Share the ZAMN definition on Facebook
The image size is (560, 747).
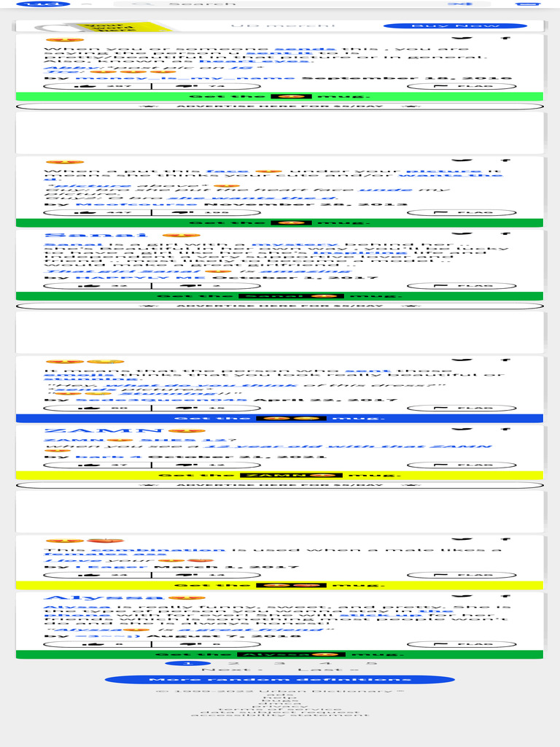click(x=505, y=429)
